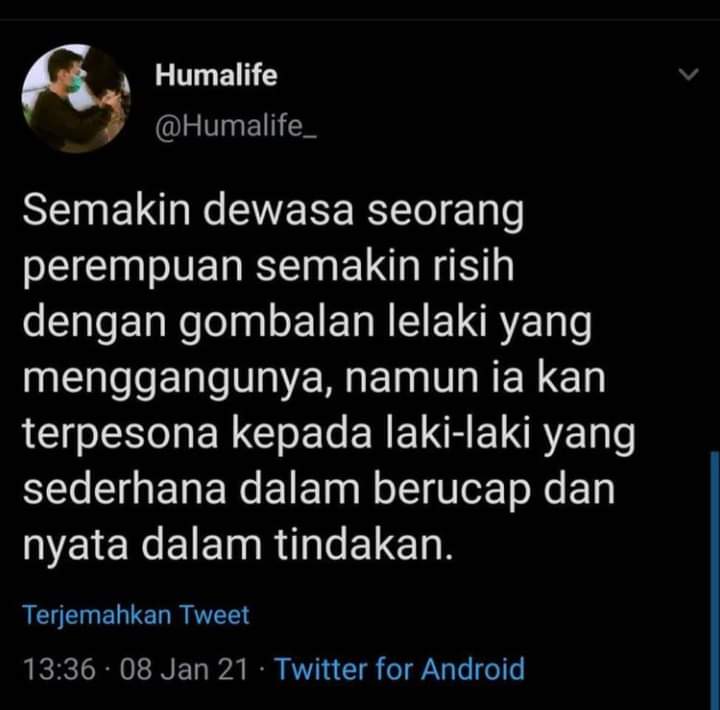Tap the closing phrase nyata dalam tindakan
720x710 pixels.
(238, 546)
